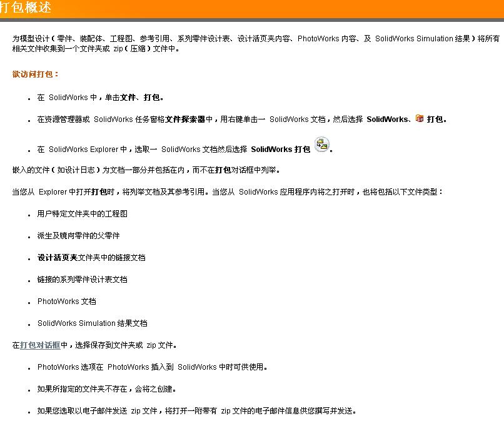Click bold 文件探索器 text
Image resolution: width=504 pixels, height=421 pixels.
[x=185, y=119]
